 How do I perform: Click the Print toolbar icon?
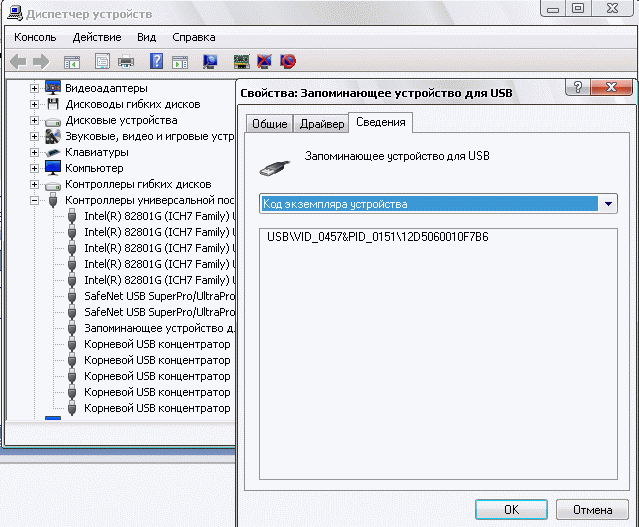click(x=127, y=62)
